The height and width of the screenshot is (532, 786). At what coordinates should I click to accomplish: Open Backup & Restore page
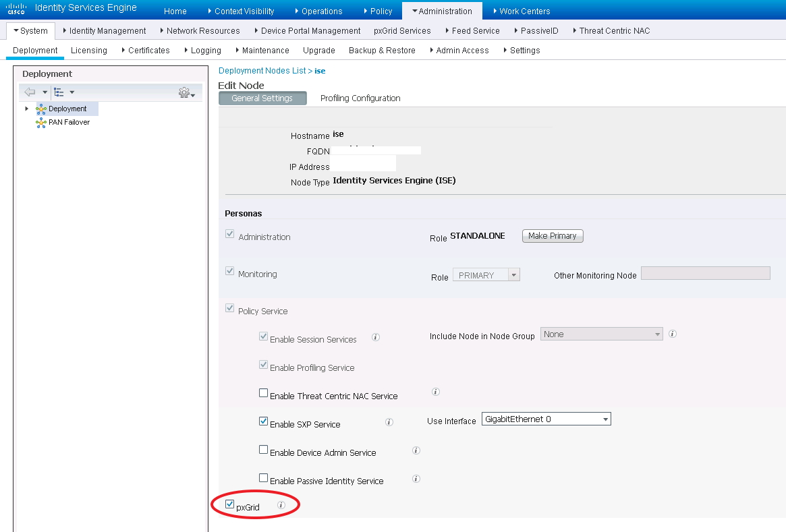(x=382, y=50)
